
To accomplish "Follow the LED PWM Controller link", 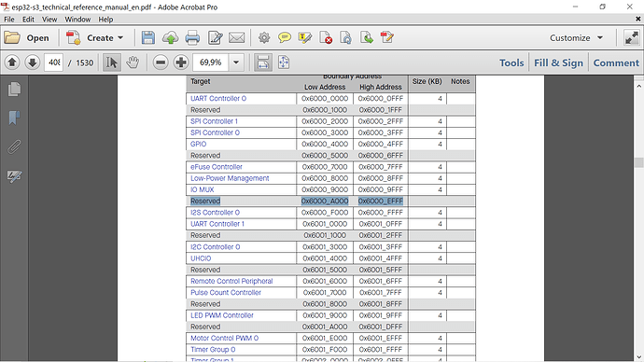I will [x=222, y=315].
